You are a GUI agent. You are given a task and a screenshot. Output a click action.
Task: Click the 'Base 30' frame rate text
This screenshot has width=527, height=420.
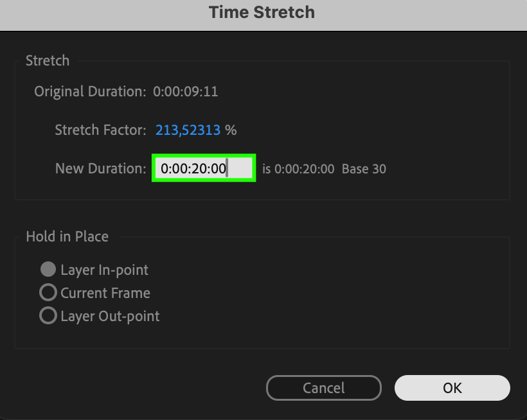(364, 170)
